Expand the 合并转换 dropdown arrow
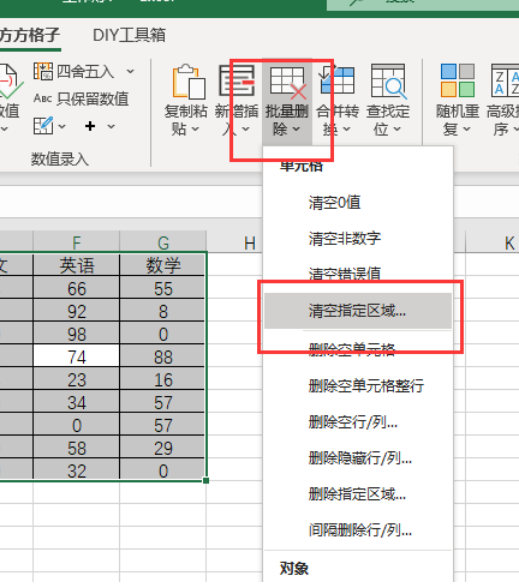The image size is (519, 585). pyautogui.click(x=346, y=129)
